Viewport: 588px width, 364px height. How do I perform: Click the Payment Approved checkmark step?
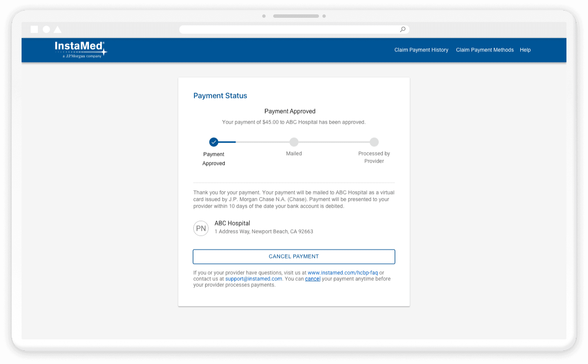[214, 142]
